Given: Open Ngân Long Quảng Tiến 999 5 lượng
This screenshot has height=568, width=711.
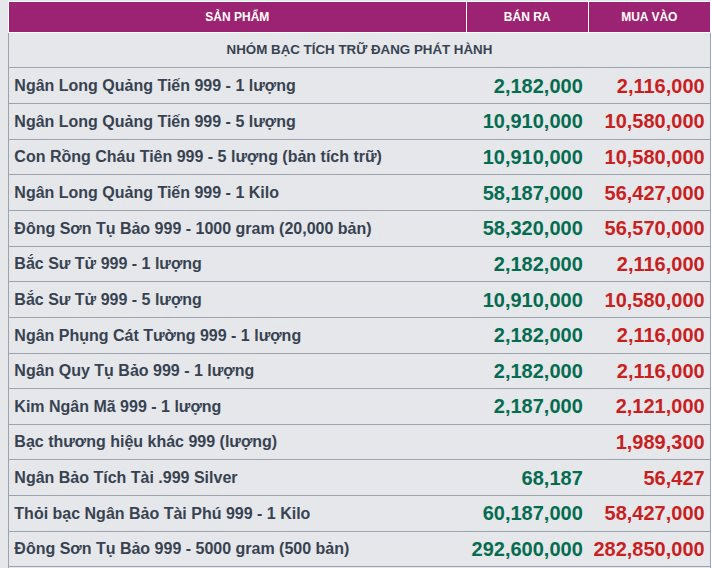Looking at the screenshot, I should [155, 121].
